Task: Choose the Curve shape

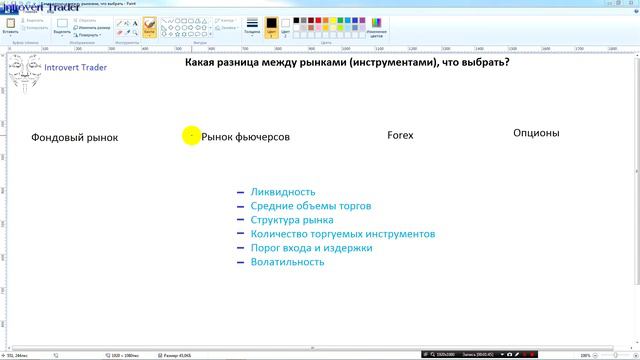Action: pyautogui.click(x=171, y=21)
